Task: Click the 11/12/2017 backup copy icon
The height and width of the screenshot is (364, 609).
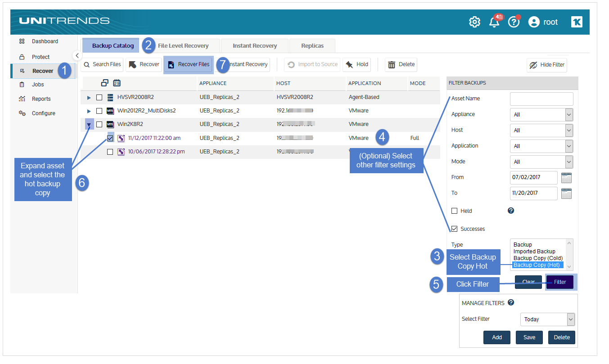Action: pyautogui.click(x=121, y=138)
